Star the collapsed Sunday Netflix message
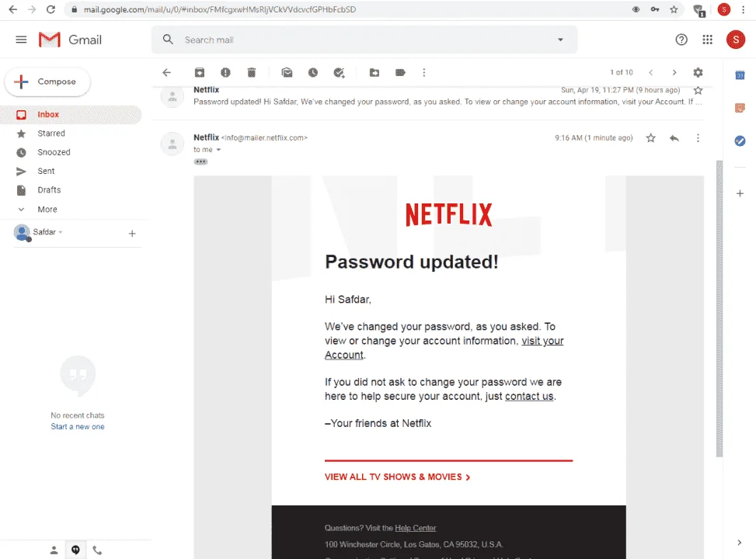 [x=698, y=90]
